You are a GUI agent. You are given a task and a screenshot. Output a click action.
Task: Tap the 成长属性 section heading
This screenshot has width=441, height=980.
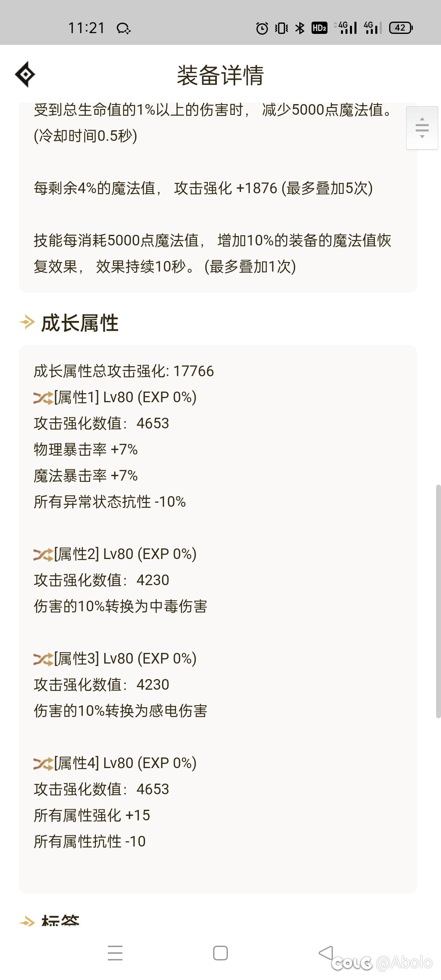coord(80,323)
